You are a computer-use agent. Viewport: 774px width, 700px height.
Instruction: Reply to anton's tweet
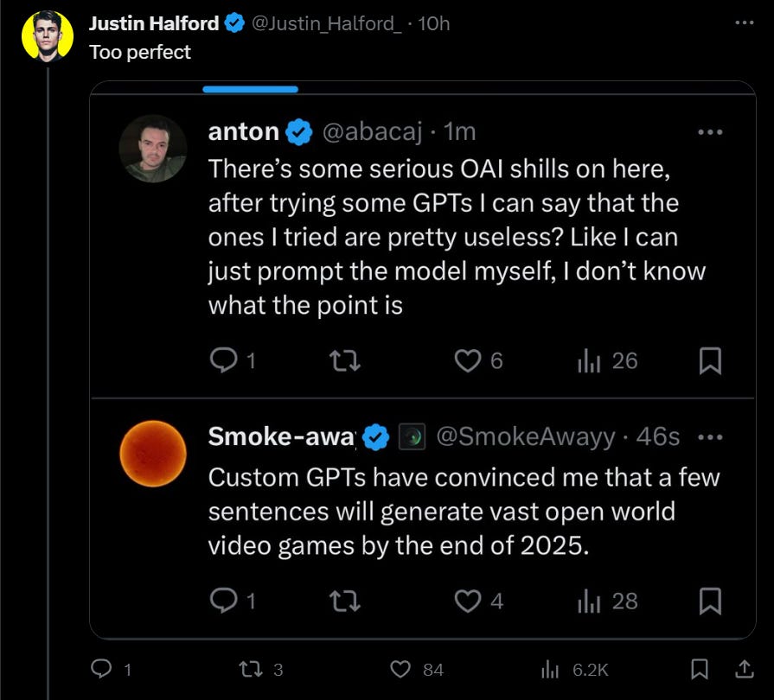(x=232, y=360)
